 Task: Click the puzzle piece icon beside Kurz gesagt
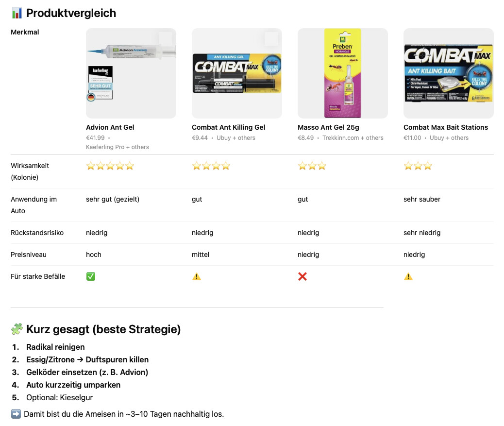[17, 329]
